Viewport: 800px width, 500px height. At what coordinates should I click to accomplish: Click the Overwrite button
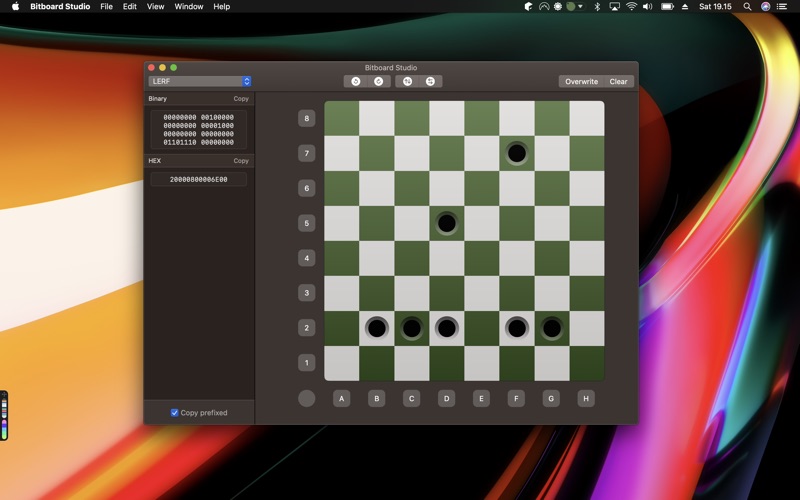pyautogui.click(x=581, y=82)
